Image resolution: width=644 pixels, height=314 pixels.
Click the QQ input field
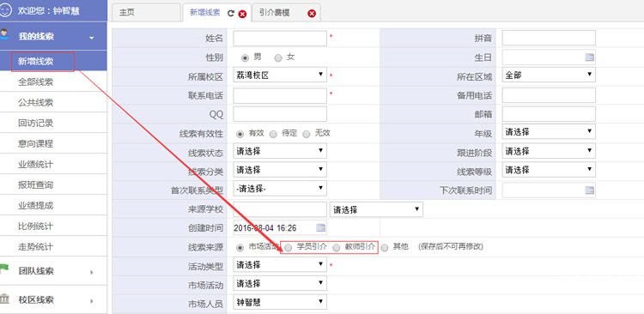click(280, 114)
